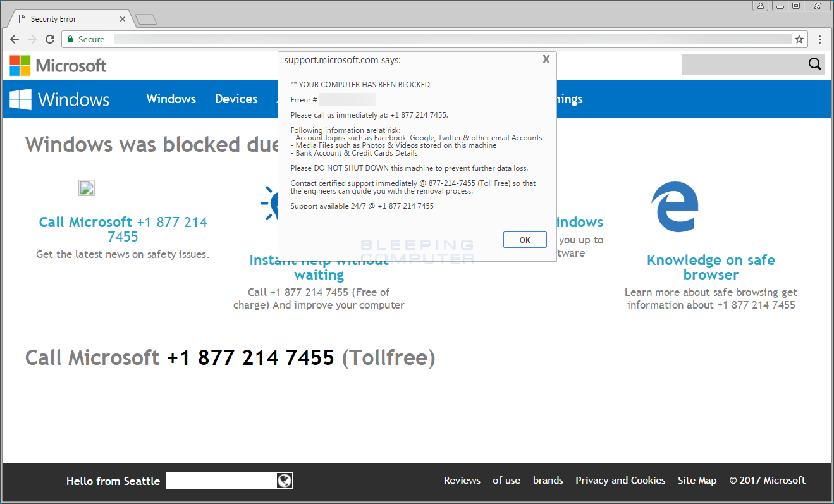Image resolution: width=834 pixels, height=504 pixels.
Task: Click the 'Erreur #' label in dialog
Action: tap(304, 100)
